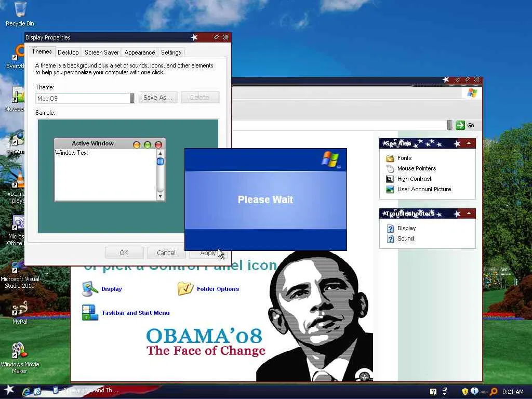Click the star icon in Display Properties title bar

pos(194,37)
